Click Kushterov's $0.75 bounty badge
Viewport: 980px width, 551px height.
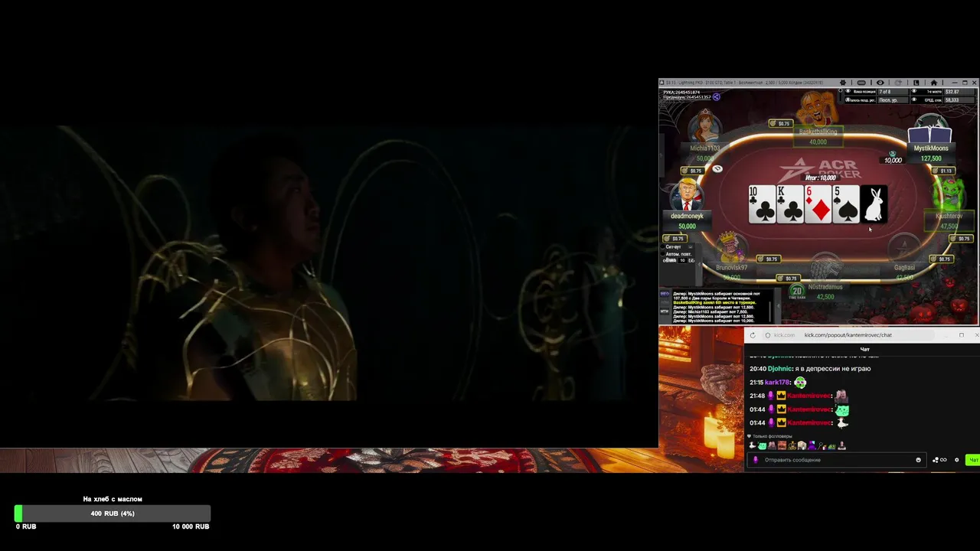[x=959, y=239]
